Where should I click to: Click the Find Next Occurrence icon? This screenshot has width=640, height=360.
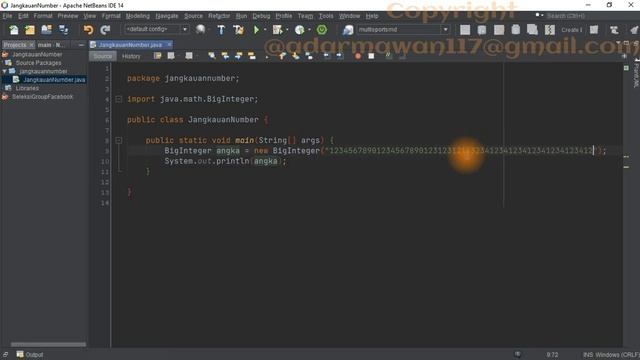point(238,56)
